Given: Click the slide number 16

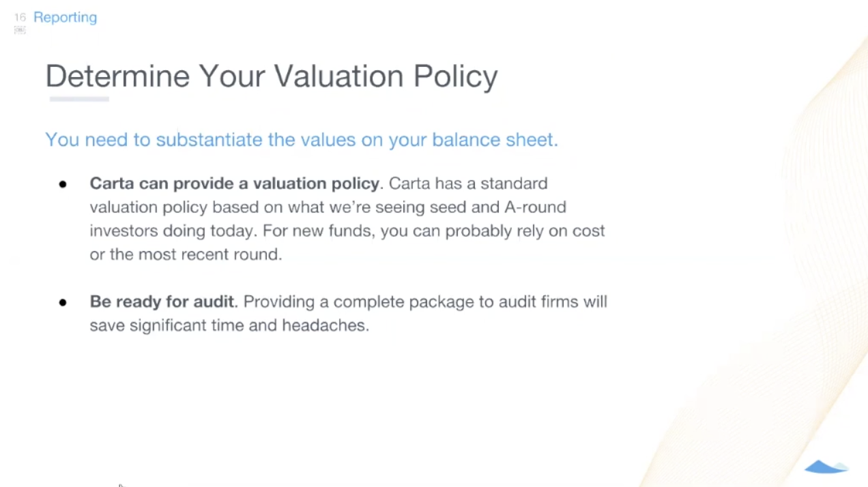Looking at the screenshot, I should click(x=20, y=17).
